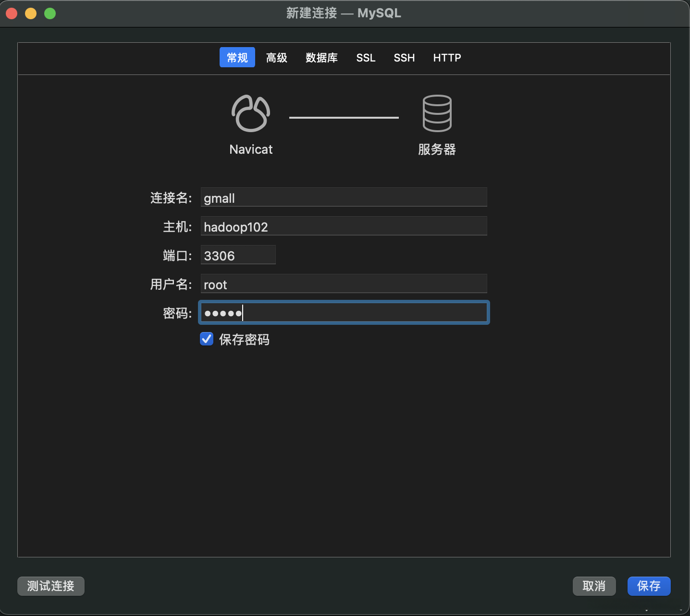Select the 常规 tab
690x616 pixels.
tap(237, 57)
